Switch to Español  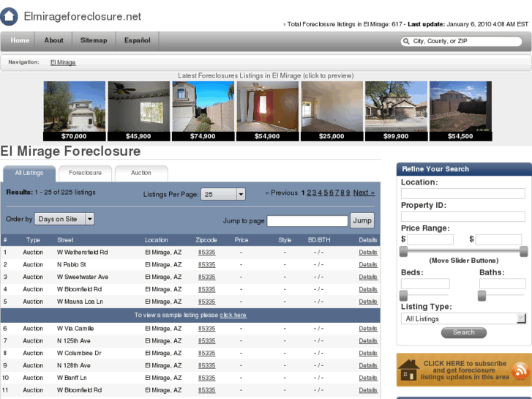coord(137,40)
